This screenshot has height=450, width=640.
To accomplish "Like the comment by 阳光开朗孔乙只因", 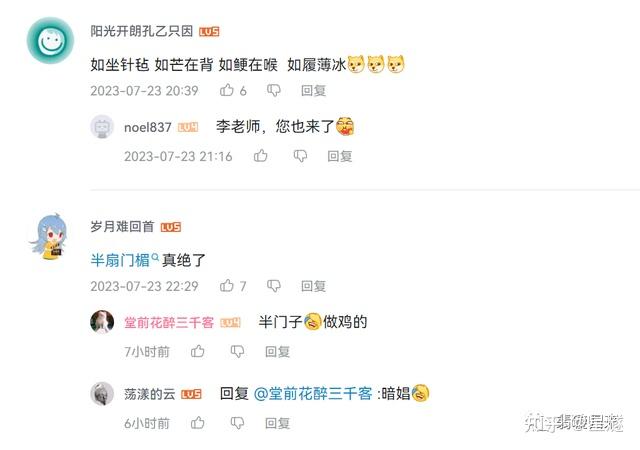I will (x=227, y=90).
